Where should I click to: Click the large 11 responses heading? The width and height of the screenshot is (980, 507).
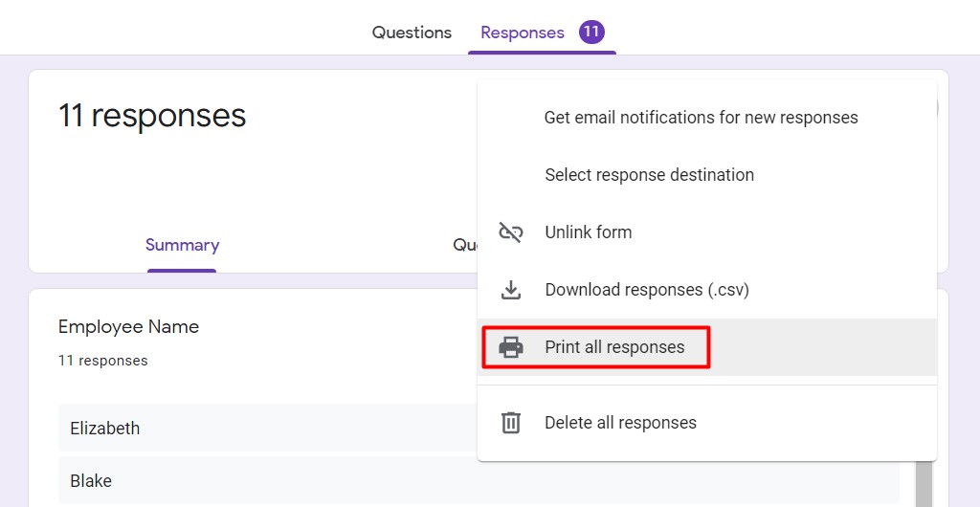pyautogui.click(x=152, y=116)
